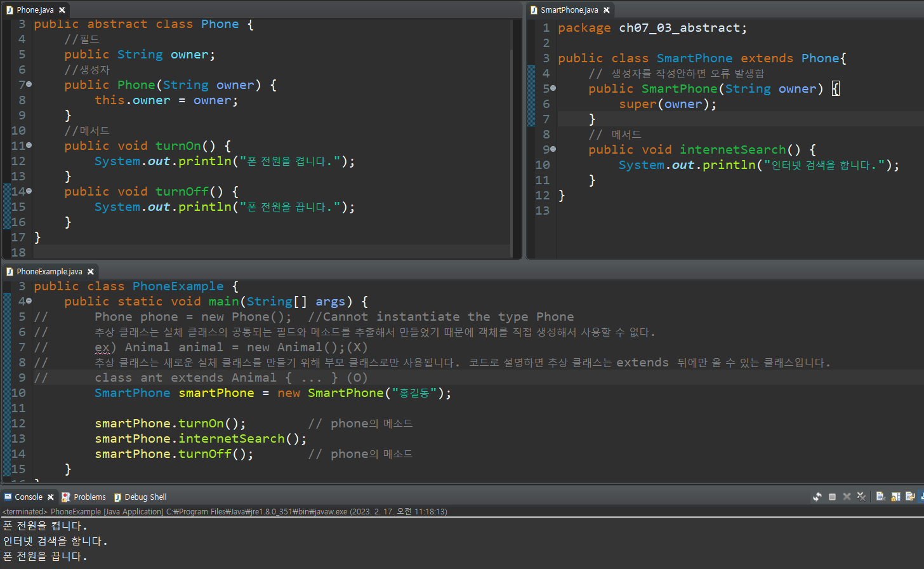This screenshot has height=569, width=924.
Task: Collapse SmartPhone constructor fold at line 5
Action: pyautogui.click(x=553, y=88)
